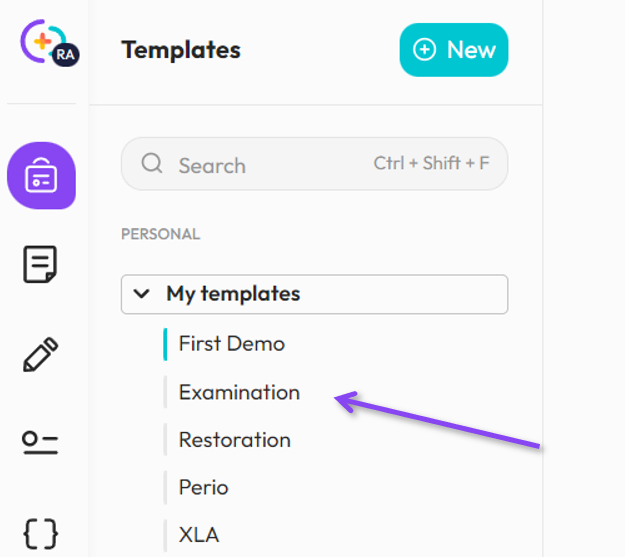The height and width of the screenshot is (558, 625).
Task: Open the form fields sidebar icon
Action: [41, 443]
